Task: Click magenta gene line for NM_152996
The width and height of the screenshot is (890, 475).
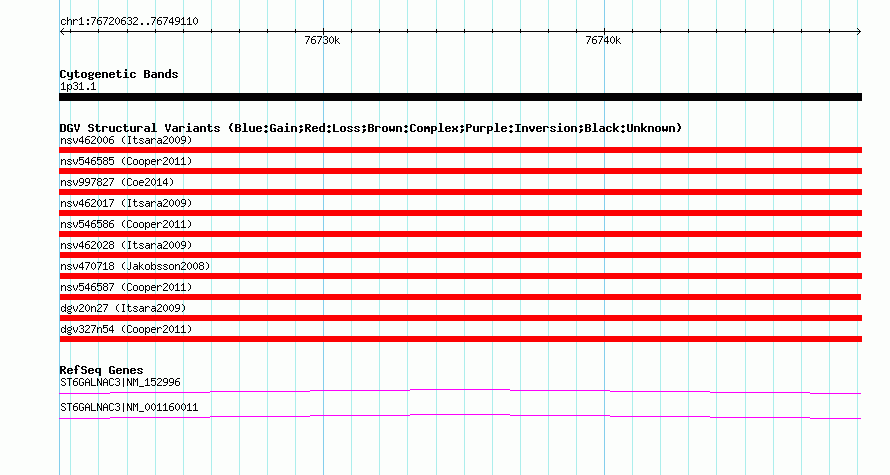Action: 460,392
